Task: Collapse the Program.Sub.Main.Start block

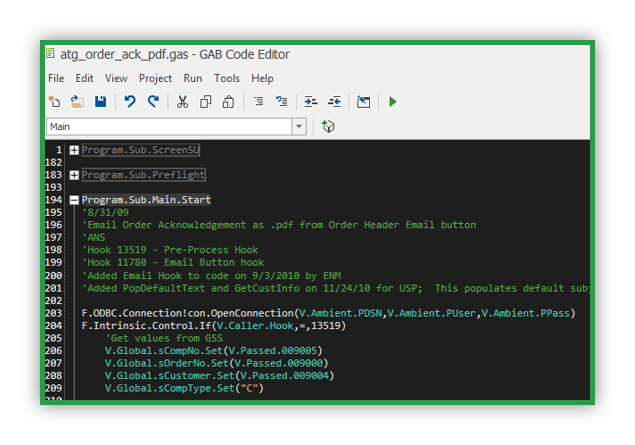Action: click(74, 200)
